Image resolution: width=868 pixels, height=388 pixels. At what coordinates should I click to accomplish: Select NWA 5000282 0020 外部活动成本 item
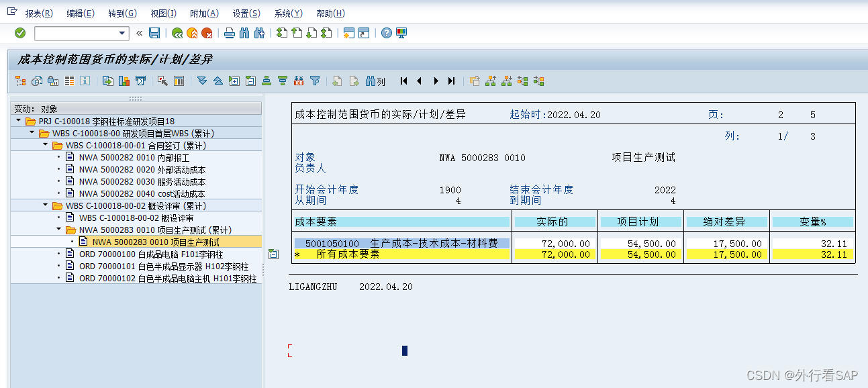tap(142, 170)
